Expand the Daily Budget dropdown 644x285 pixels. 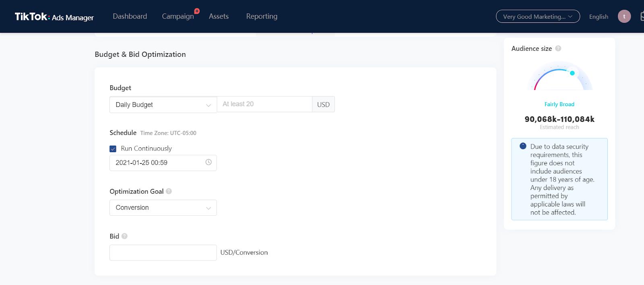163,105
